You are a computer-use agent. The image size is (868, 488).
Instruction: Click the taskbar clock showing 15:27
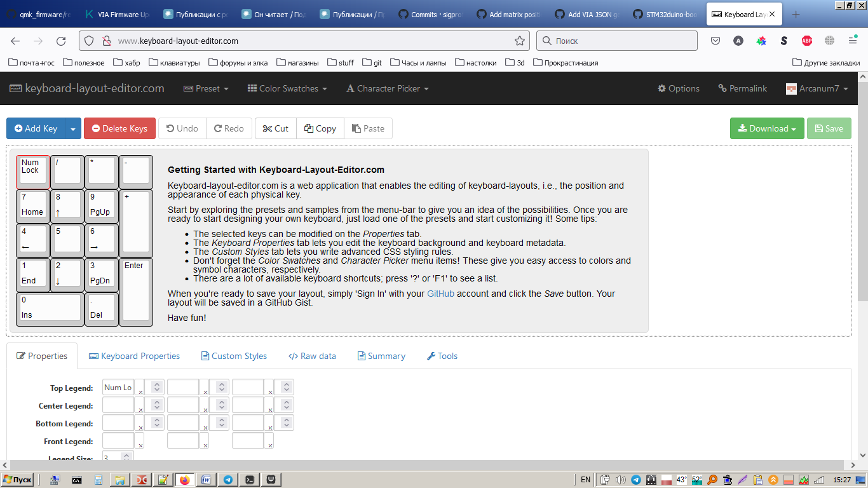[x=843, y=480]
